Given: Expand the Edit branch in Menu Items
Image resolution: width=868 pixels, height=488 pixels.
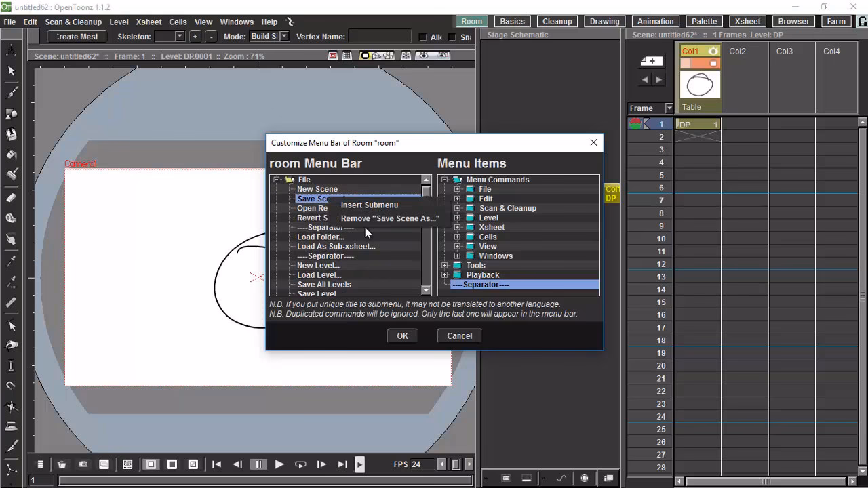Looking at the screenshot, I should pyautogui.click(x=457, y=199).
